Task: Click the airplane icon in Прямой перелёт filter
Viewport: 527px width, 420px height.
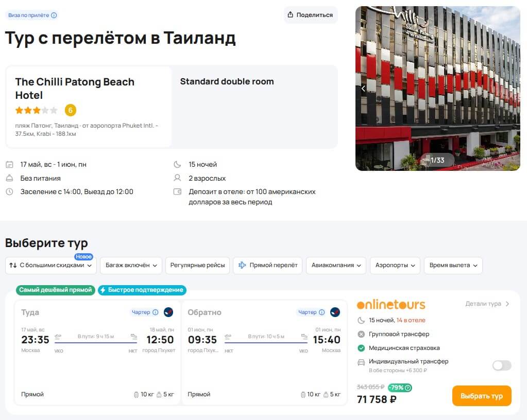Action: (x=242, y=265)
